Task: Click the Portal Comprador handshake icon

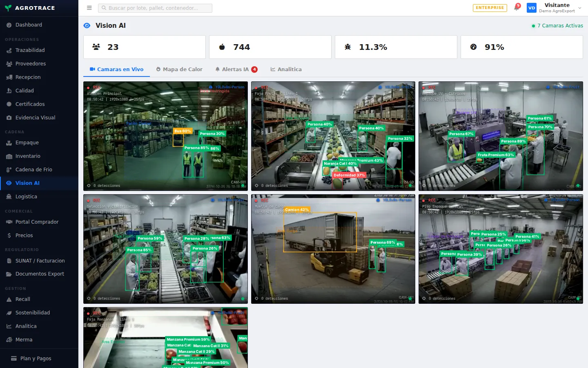Action: pos(9,222)
